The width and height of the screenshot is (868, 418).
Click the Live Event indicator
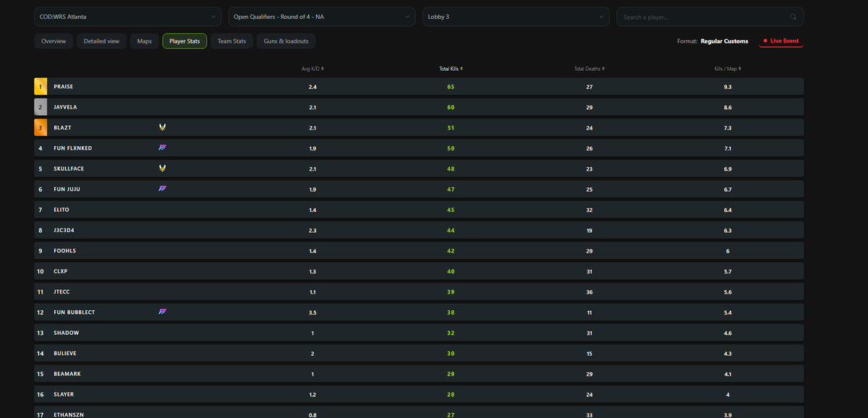tap(781, 41)
